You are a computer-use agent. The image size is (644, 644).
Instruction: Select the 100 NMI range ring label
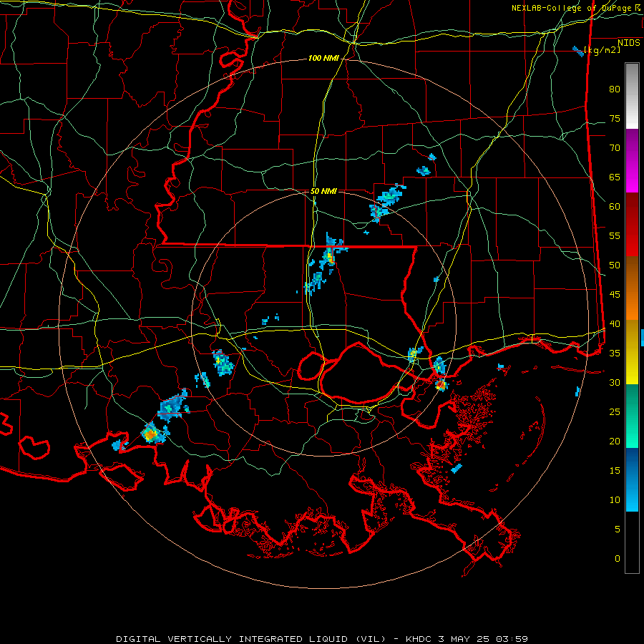(323, 59)
